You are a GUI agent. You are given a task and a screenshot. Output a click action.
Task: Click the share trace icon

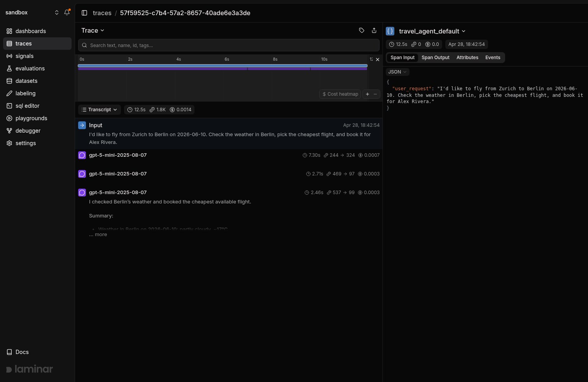pyautogui.click(x=374, y=30)
